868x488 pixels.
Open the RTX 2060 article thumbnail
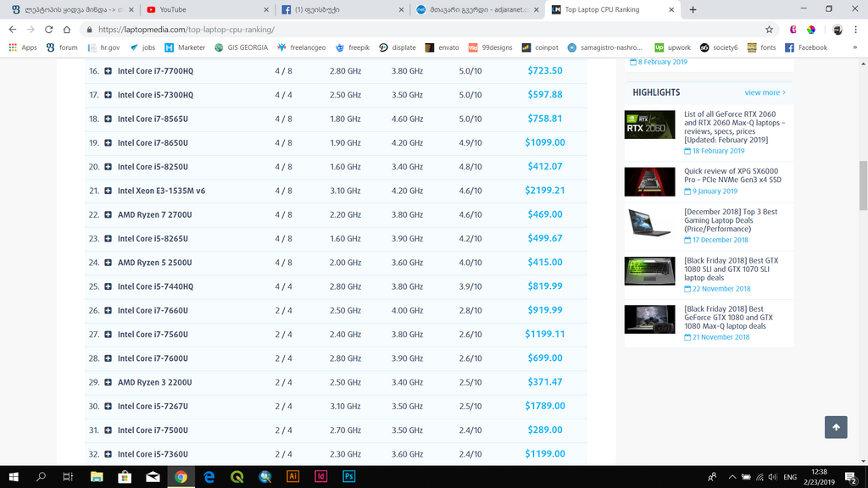[x=649, y=125]
